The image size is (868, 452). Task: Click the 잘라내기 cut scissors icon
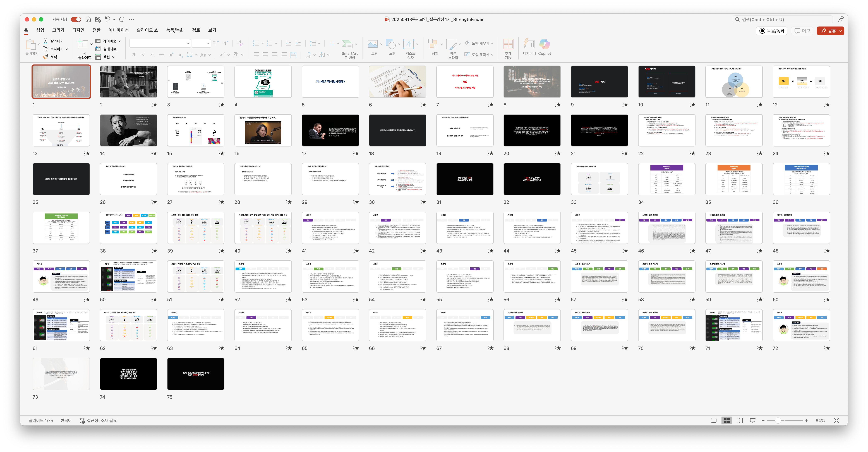45,41
